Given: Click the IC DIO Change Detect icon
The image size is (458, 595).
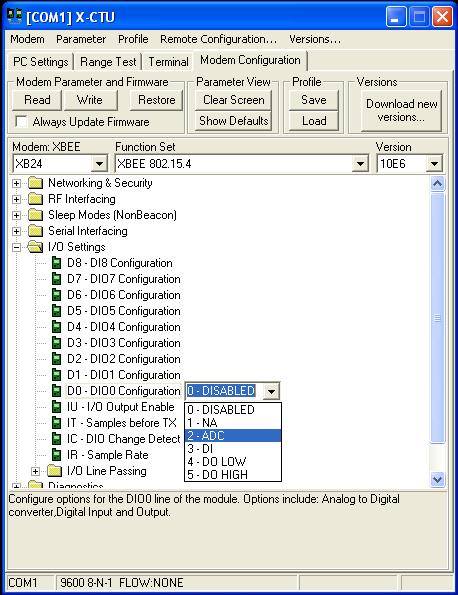Looking at the screenshot, I should (57, 439).
